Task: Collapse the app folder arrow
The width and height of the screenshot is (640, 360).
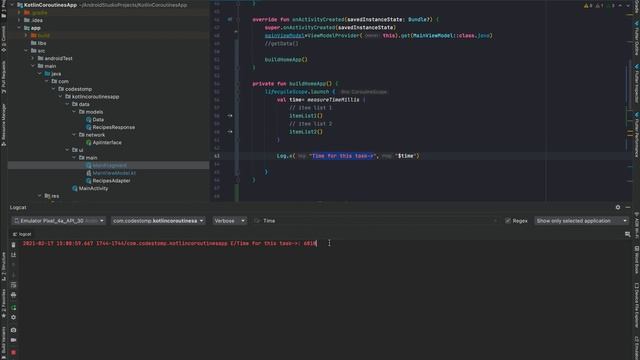Action: tap(19, 28)
